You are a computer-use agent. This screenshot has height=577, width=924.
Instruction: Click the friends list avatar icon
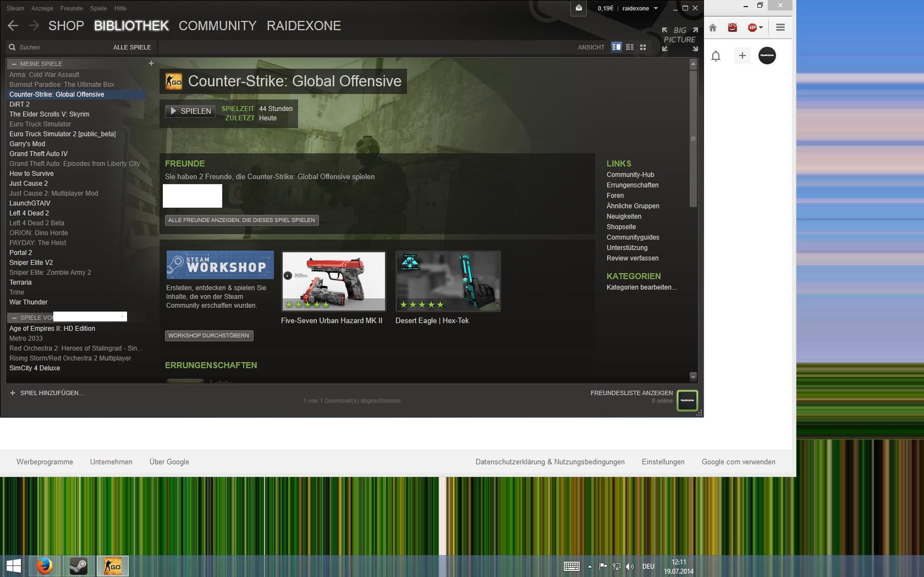coord(687,400)
